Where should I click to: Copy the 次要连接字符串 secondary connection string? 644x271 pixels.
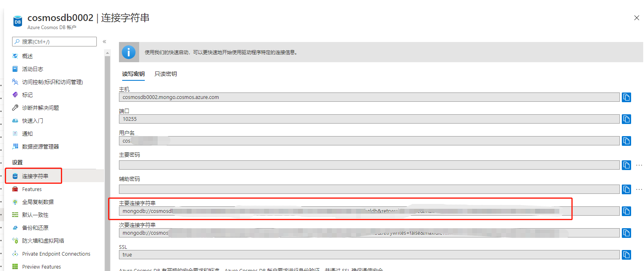(x=626, y=233)
